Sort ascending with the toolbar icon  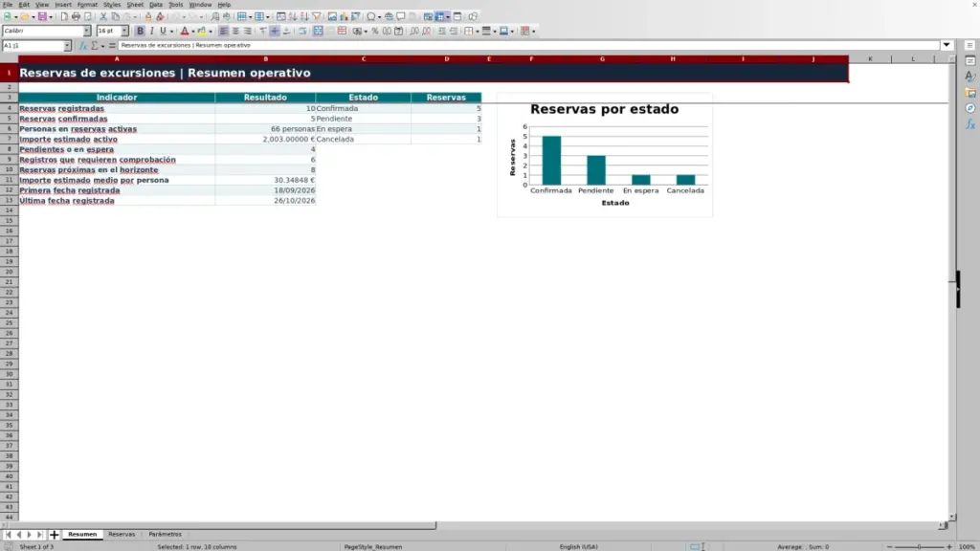point(293,17)
